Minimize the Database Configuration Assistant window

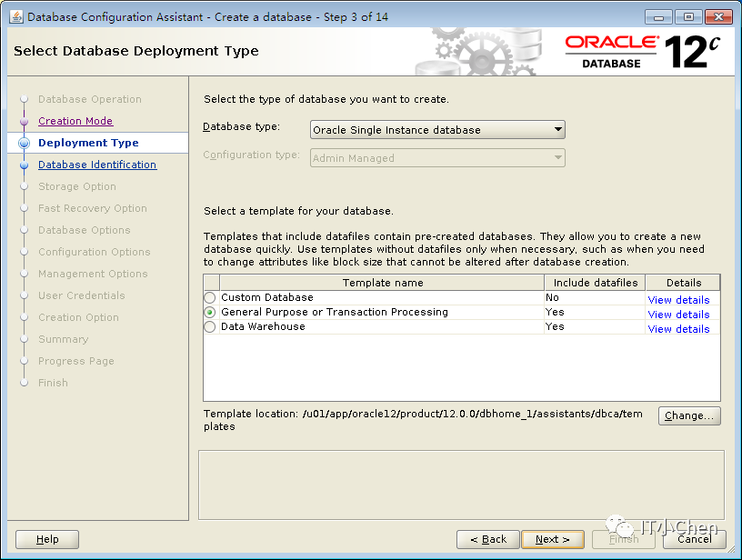click(x=658, y=17)
